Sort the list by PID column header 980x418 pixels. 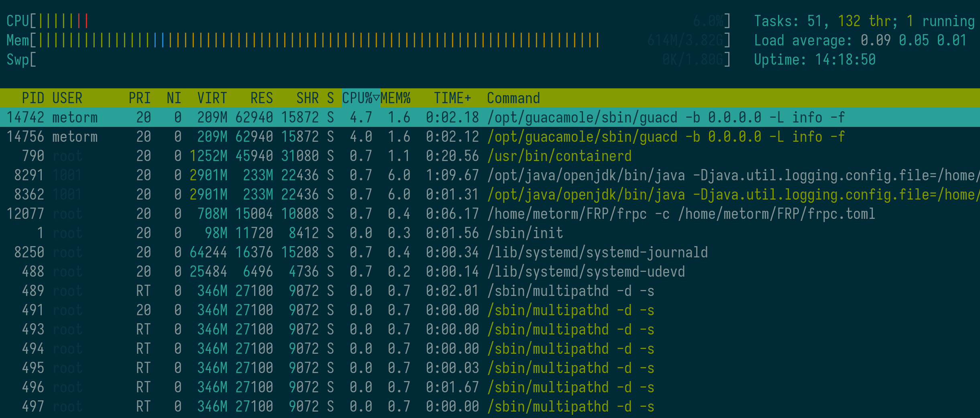tap(33, 98)
